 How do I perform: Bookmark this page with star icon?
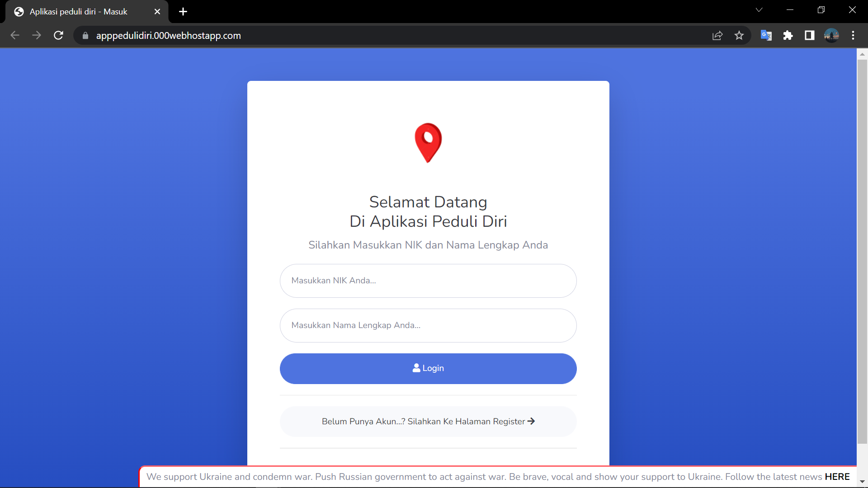pos(739,35)
